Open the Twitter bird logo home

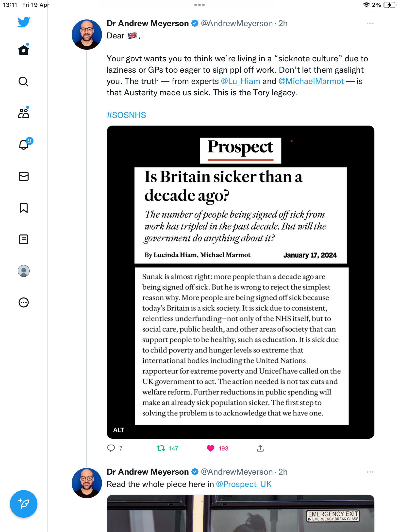click(x=24, y=22)
